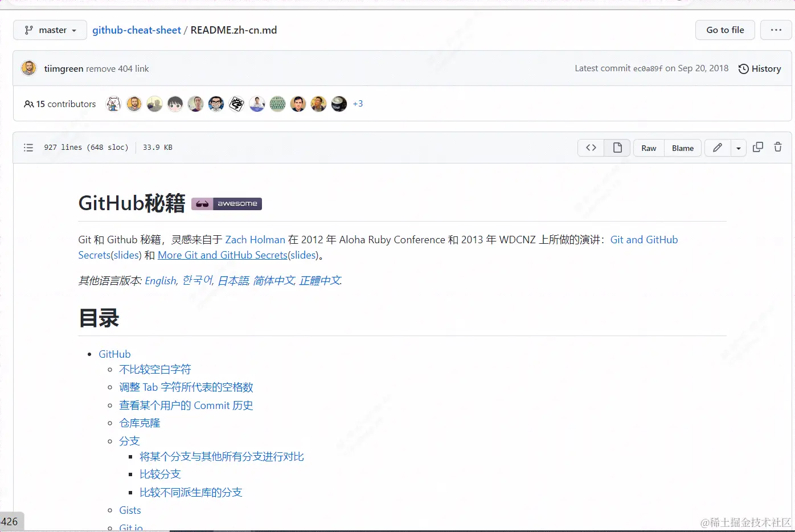Screen dimensions: 795x532
Task: Click the '927 lines (648 sloc)' text
Action: pos(86,148)
